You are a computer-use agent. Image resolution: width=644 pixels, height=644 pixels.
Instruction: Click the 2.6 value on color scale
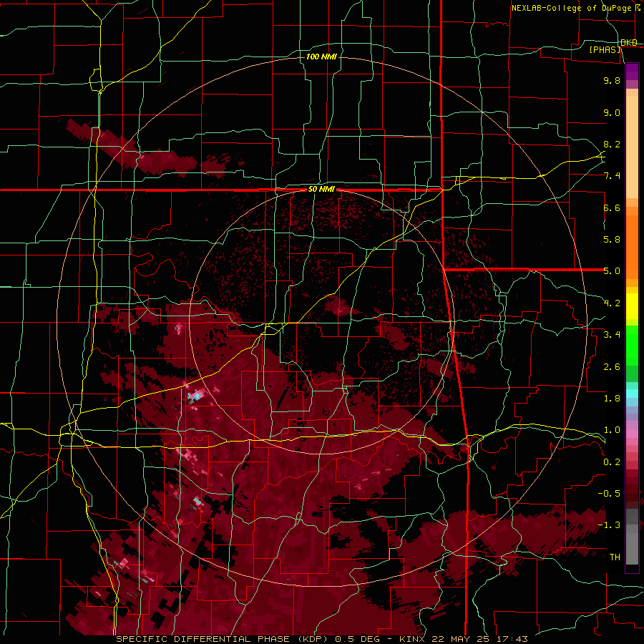pyautogui.click(x=612, y=367)
